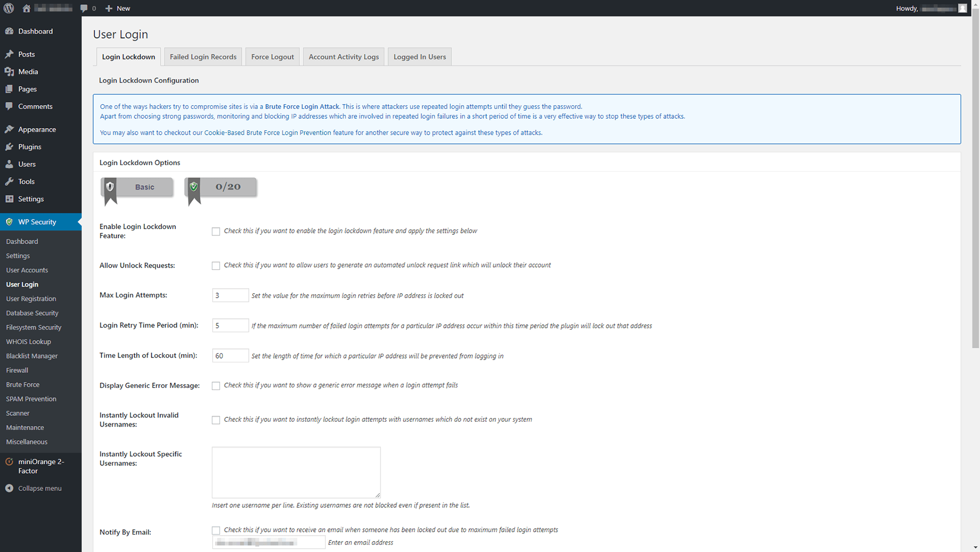Open Blacklist Manager
This screenshot has width=980, height=552.
(x=32, y=356)
